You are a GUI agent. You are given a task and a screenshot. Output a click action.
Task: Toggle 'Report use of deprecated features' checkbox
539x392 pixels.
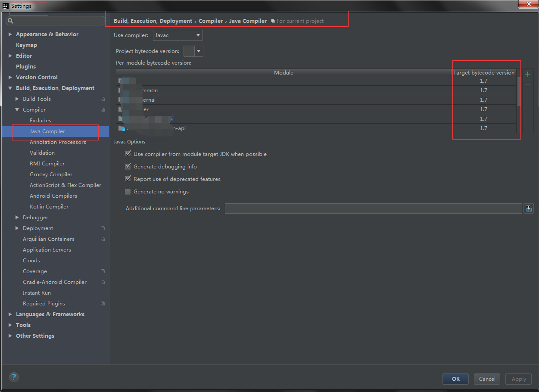coord(128,179)
